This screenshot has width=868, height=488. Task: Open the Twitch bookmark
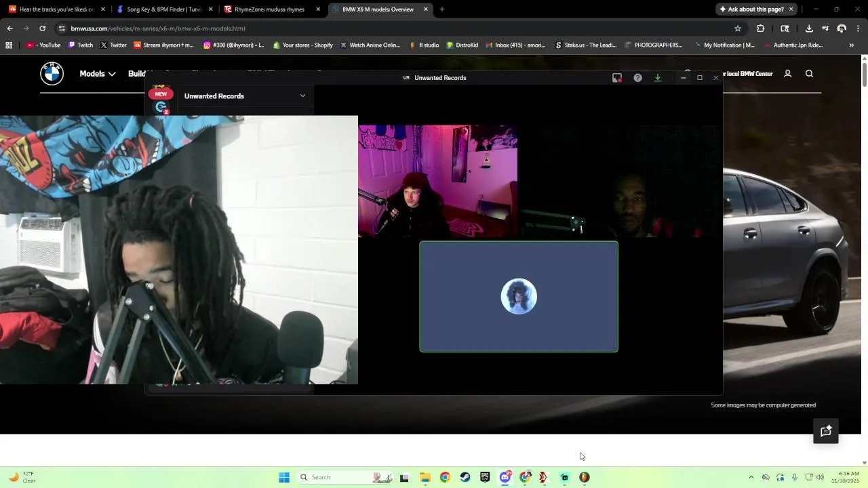[x=81, y=45]
